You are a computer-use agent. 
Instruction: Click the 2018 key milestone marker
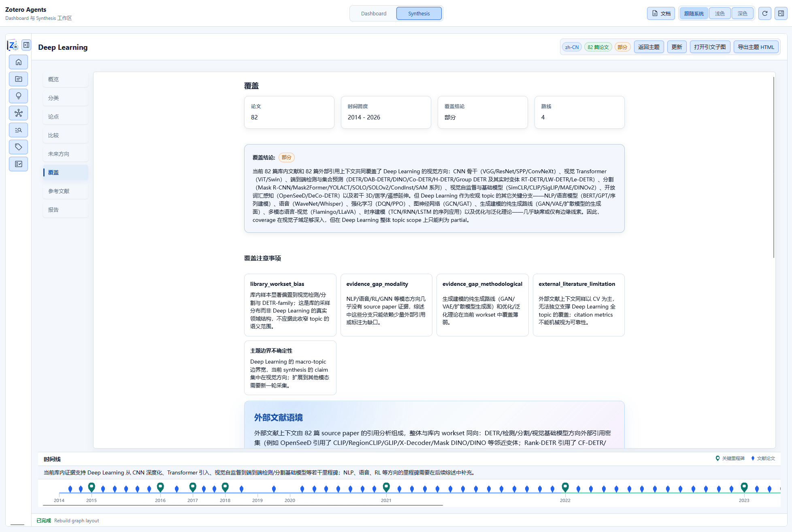(x=225, y=487)
